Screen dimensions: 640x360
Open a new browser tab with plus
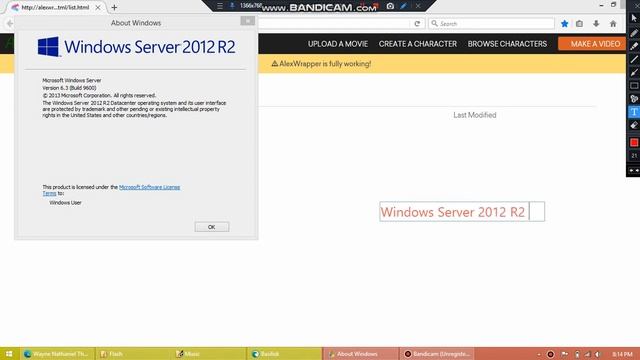[114, 7]
